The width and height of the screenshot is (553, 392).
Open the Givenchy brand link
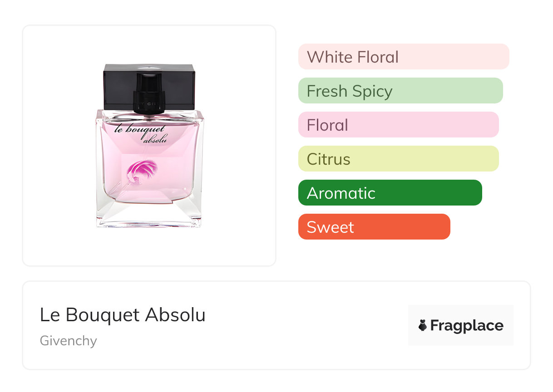click(68, 341)
